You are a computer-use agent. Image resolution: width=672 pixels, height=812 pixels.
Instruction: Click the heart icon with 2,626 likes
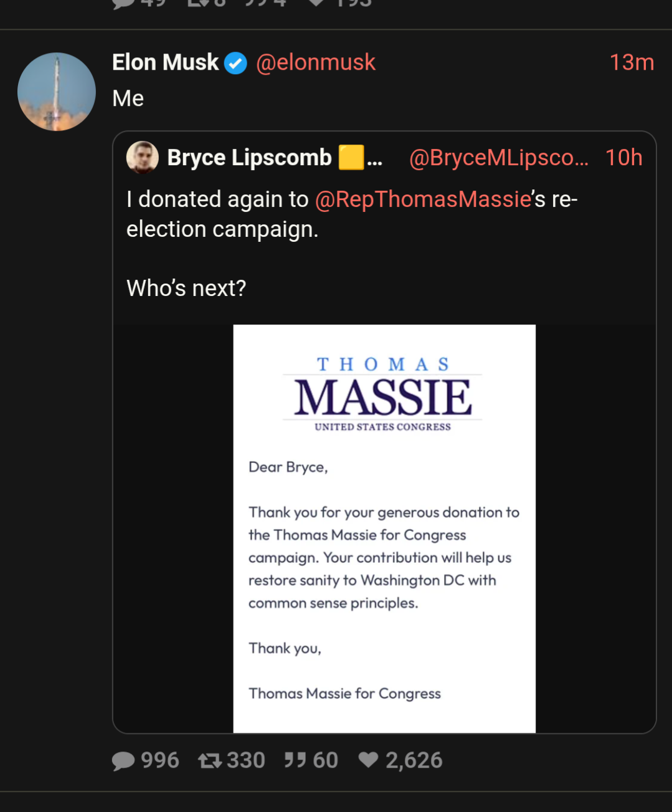pyautogui.click(x=368, y=760)
